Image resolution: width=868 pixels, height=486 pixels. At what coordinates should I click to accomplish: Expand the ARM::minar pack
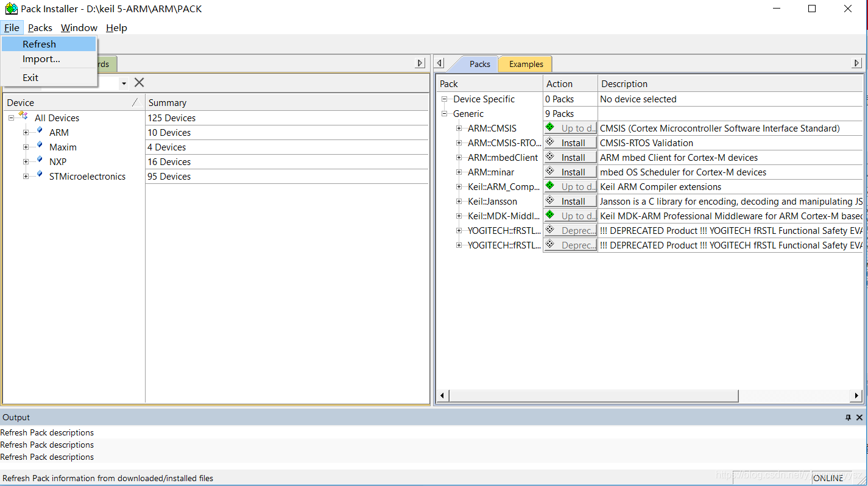point(459,172)
